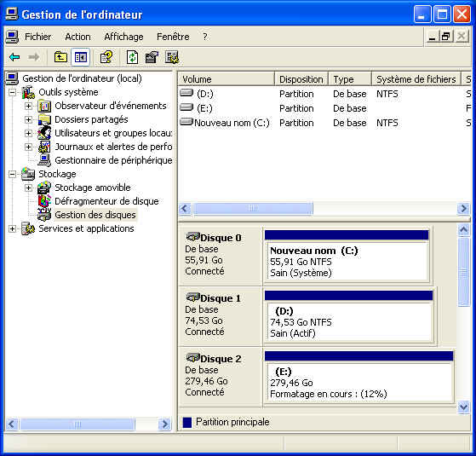
Task: Open the Help toolbar icon
Action: click(106, 57)
